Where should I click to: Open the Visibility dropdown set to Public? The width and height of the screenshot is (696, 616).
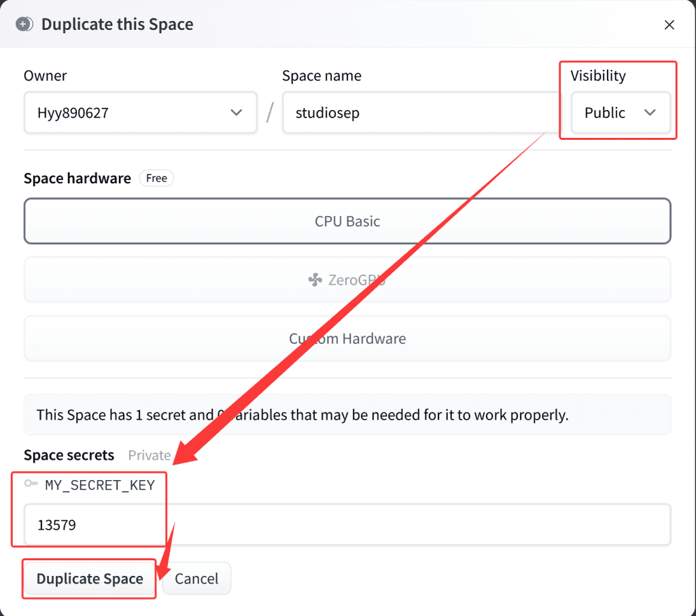[x=620, y=113]
